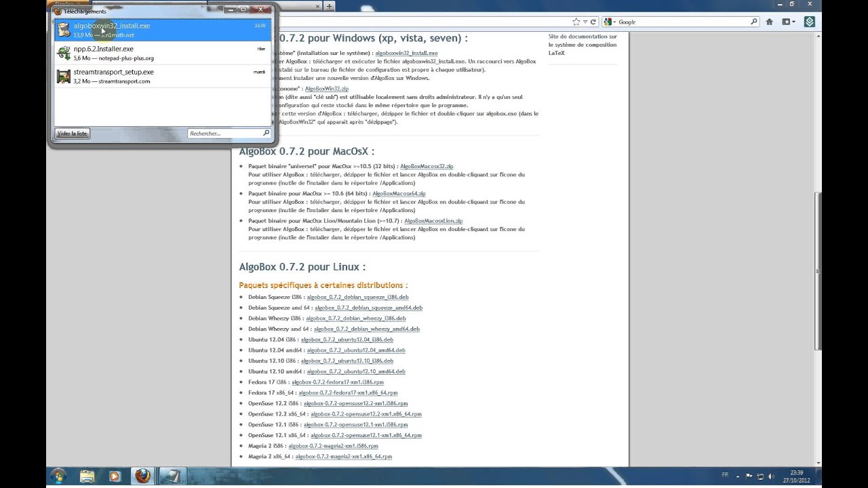Click the page vertical scrollbar thumb

tap(818, 271)
